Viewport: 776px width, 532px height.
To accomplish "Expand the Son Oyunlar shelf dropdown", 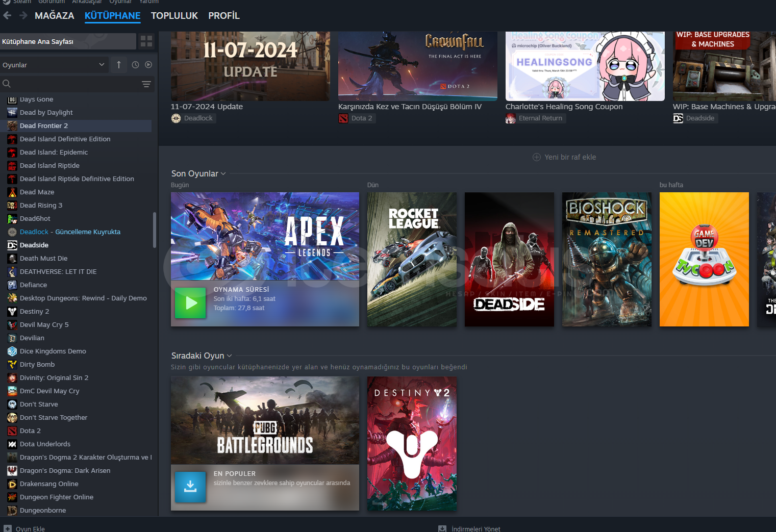I will tap(223, 174).
